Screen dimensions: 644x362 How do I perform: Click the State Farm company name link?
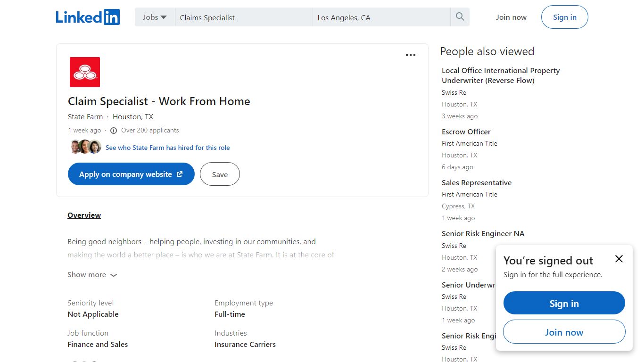(85, 117)
